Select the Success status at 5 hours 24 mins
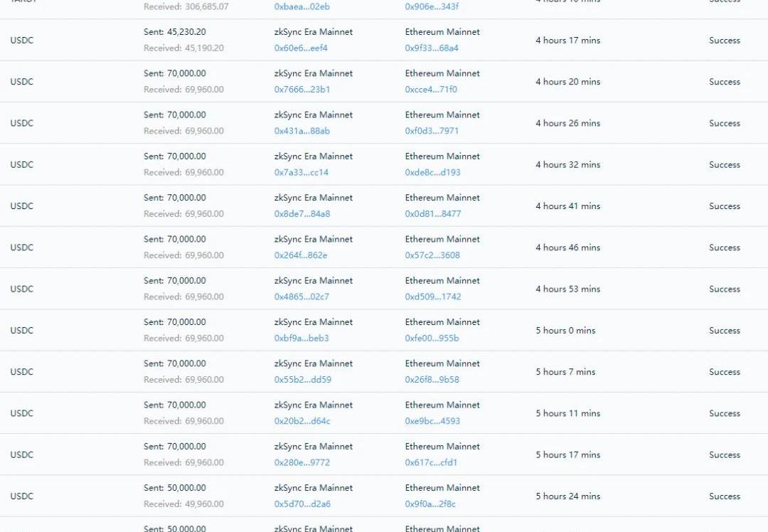 coord(725,496)
